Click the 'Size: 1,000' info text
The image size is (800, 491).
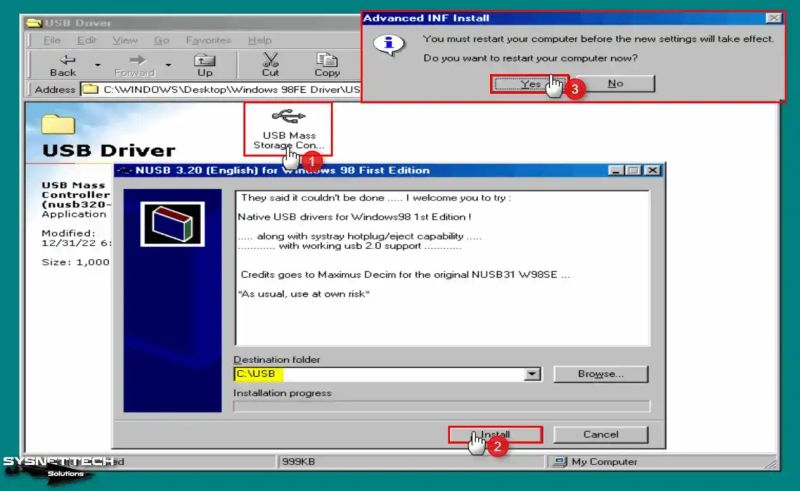click(76, 262)
